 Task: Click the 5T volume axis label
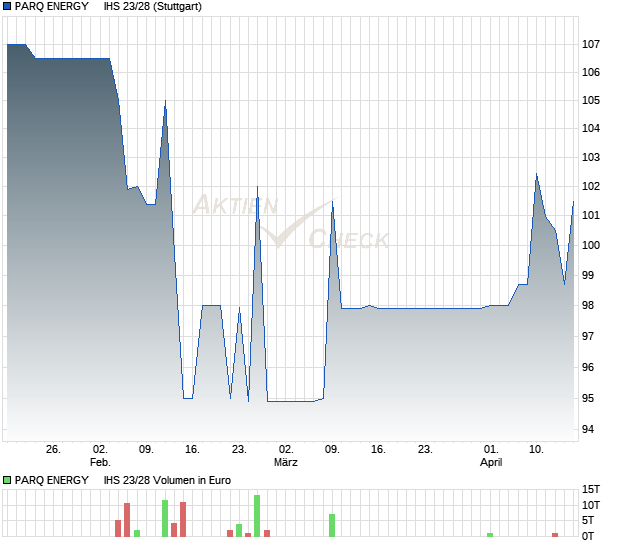click(x=588, y=520)
